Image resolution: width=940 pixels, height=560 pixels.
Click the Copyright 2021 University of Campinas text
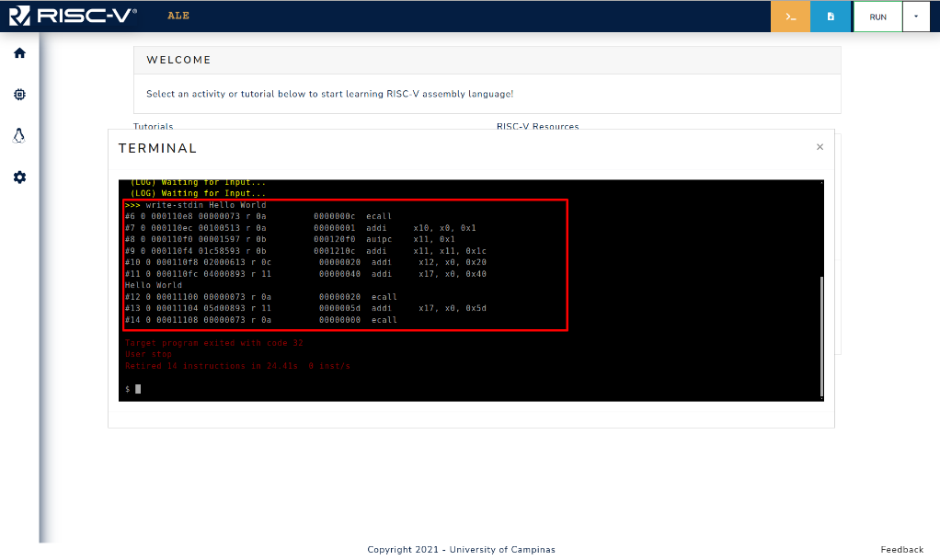[461, 549]
